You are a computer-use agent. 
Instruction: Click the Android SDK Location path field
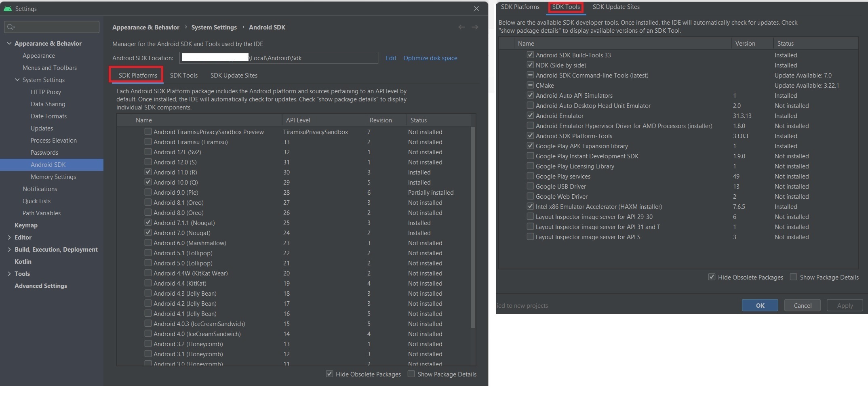click(x=278, y=58)
